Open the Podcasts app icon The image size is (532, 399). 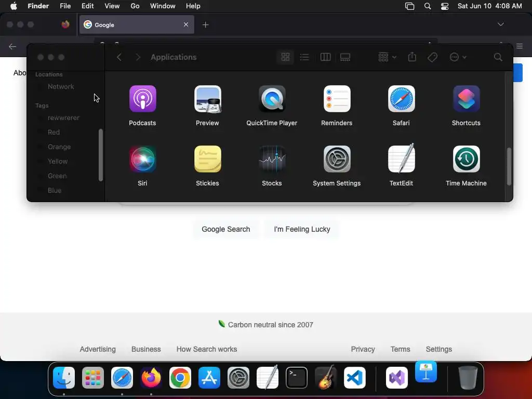point(142,99)
